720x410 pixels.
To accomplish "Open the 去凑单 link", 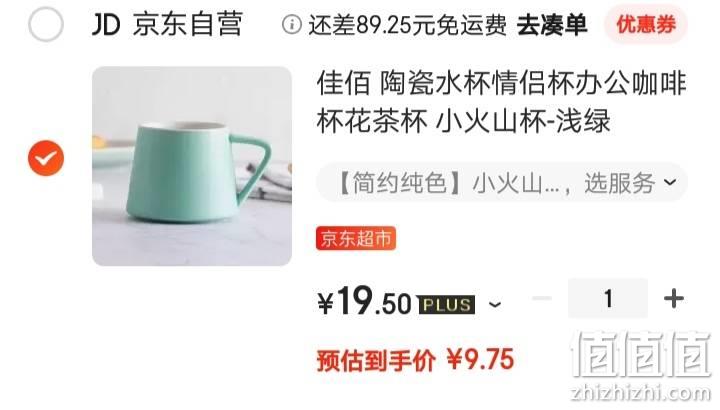I will 551,25.
